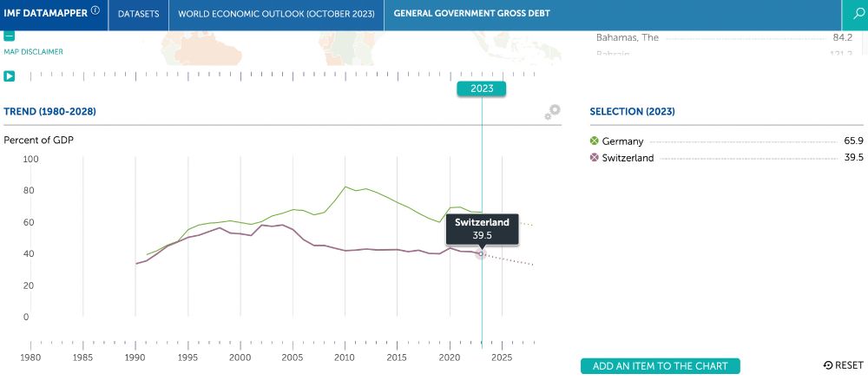The image size is (868, 387).
Task: Click the 2023 year marker handle
Action: (x=481, y=89)
